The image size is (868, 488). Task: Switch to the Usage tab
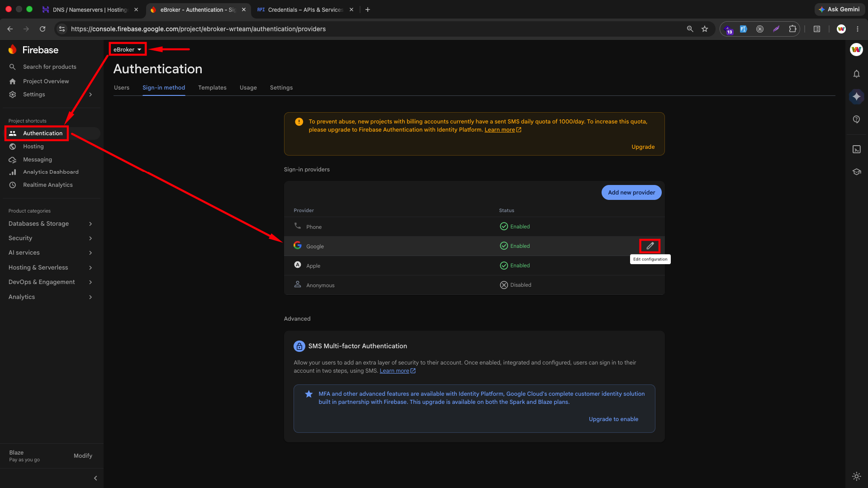tap(248, 88)
